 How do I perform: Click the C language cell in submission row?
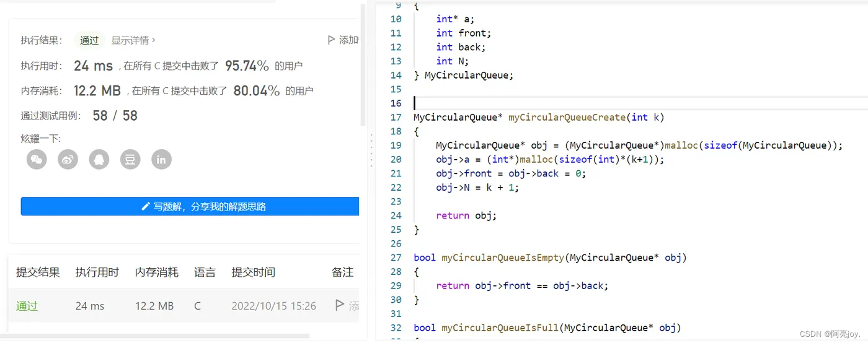pyautogui.click(x=197, y=306)
